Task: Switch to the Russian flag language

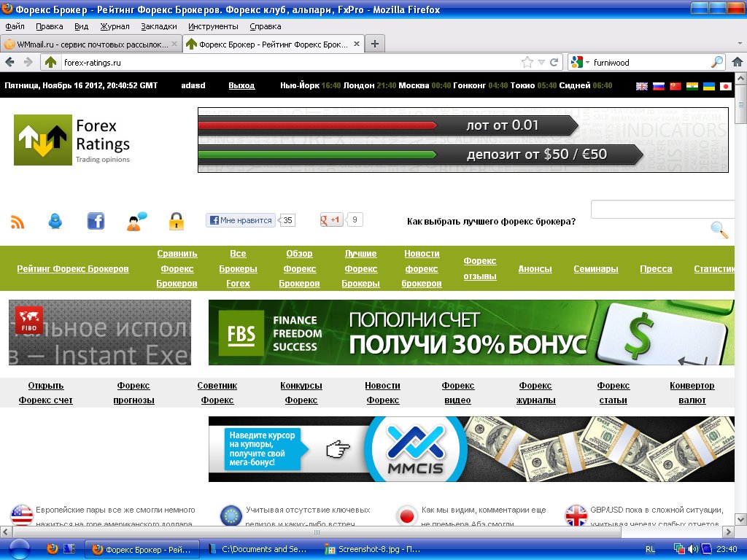Action: (659, 86)
